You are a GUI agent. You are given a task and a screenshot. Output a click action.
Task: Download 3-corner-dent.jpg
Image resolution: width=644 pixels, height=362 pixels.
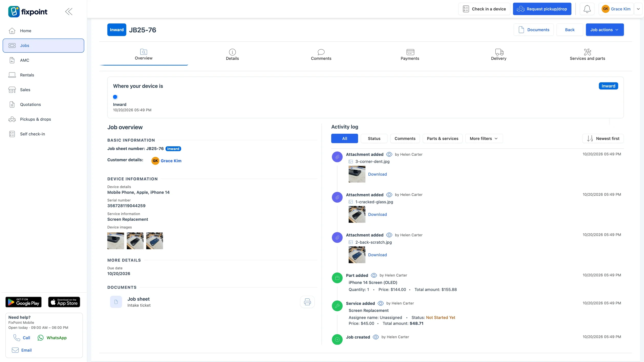pos(377,174)
